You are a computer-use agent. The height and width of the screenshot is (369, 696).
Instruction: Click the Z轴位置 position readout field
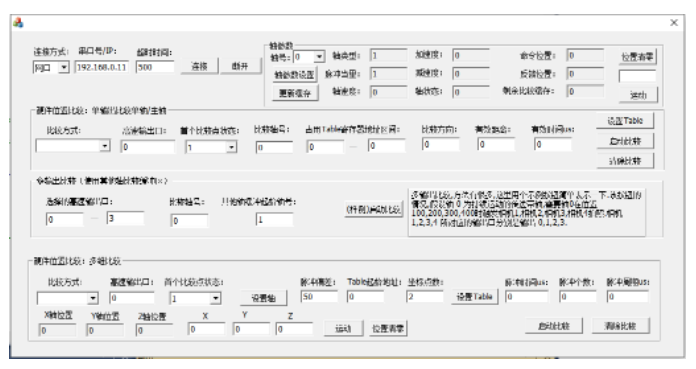tap(154, 330)
